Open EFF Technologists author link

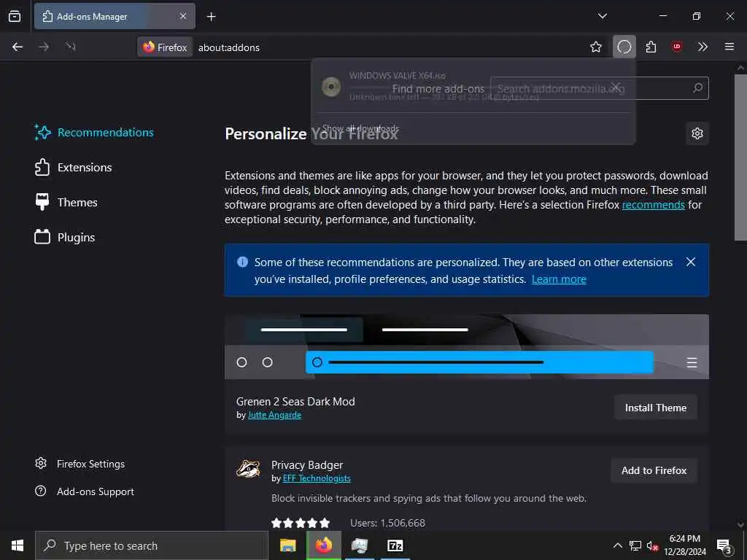click(317, 478)
